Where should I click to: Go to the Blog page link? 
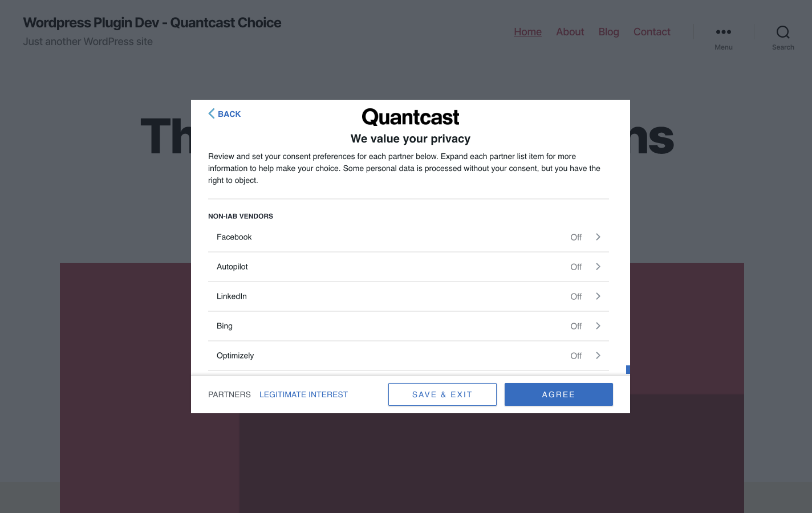pyautogui.click(x=608, y=32)
